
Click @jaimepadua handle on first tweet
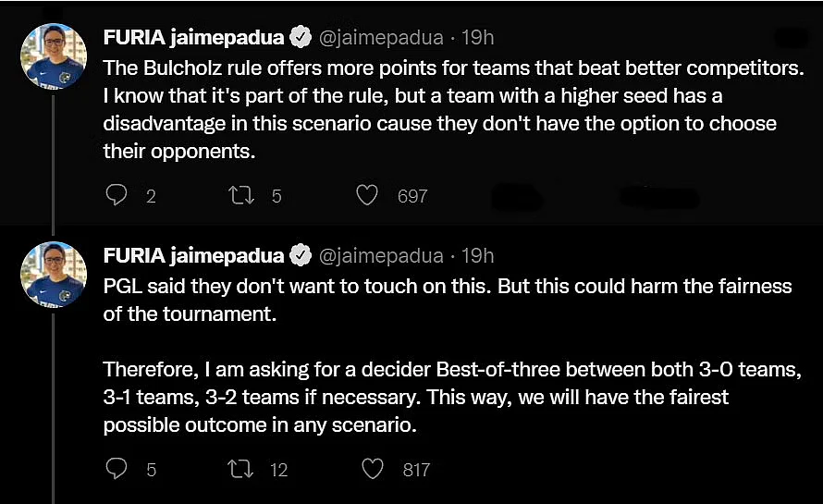pos(381,38)
